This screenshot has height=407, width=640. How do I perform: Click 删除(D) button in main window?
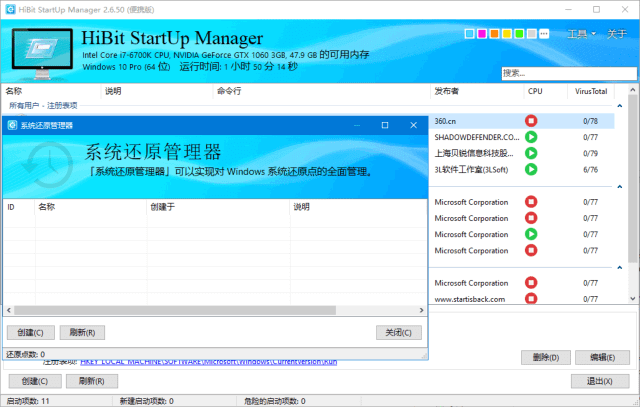(546, 358)
